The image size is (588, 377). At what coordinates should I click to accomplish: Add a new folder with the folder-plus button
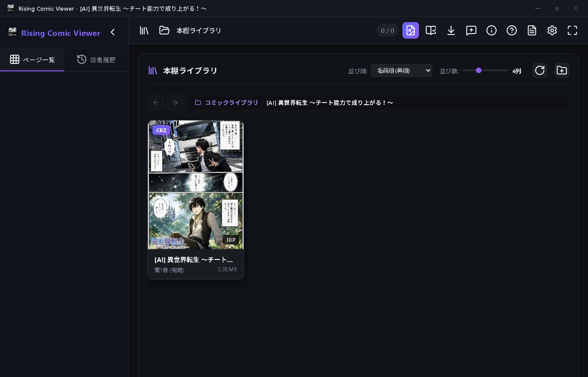coord(562,70)
